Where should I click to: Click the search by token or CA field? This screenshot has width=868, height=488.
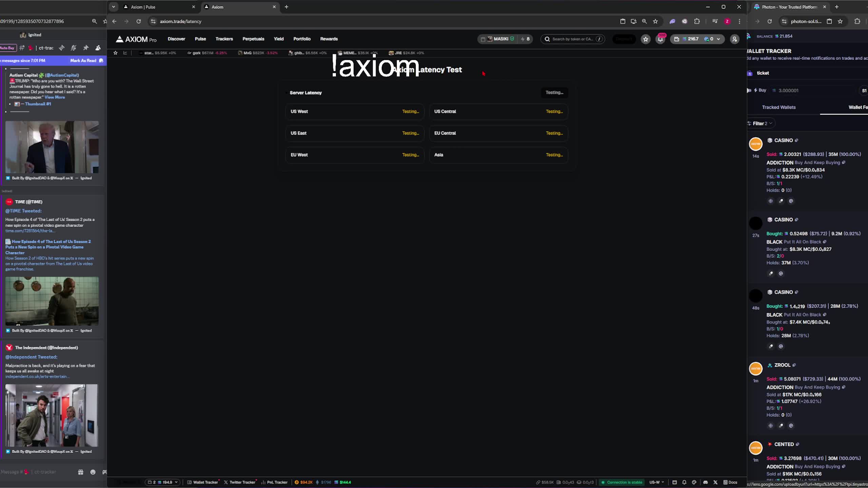573,39
